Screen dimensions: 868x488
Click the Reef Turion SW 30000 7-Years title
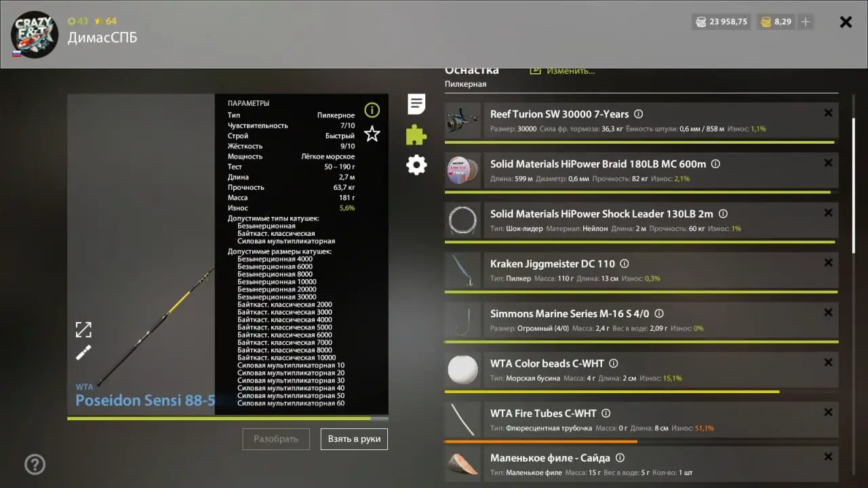pos(559,114)
